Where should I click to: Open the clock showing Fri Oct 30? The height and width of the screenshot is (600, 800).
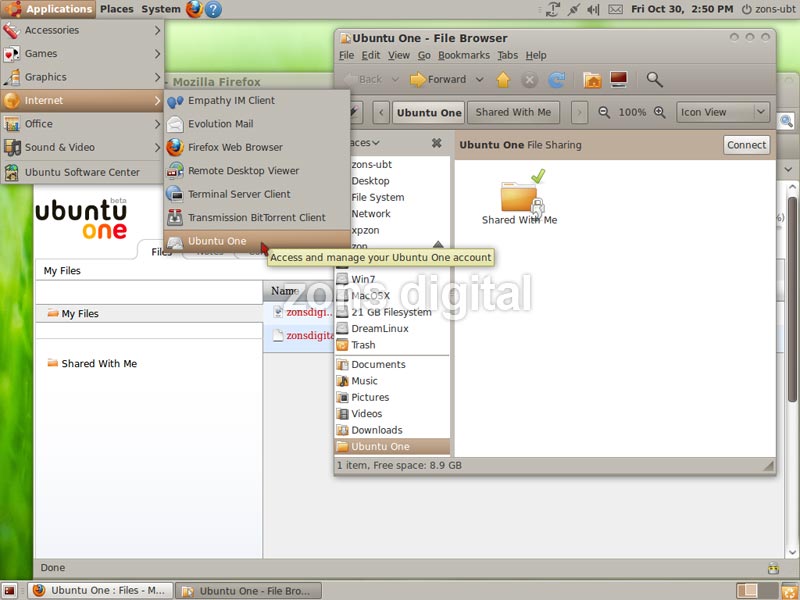point(682,9)
